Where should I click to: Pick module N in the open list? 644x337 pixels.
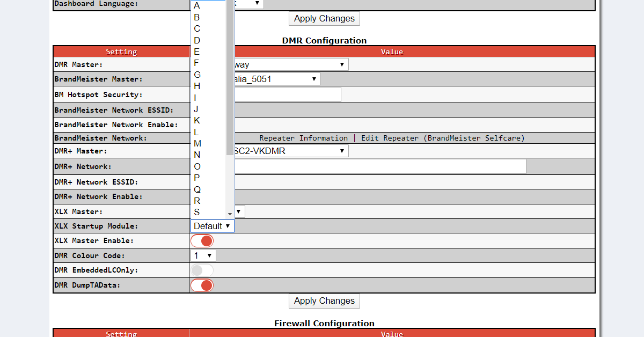click(208, 155)
